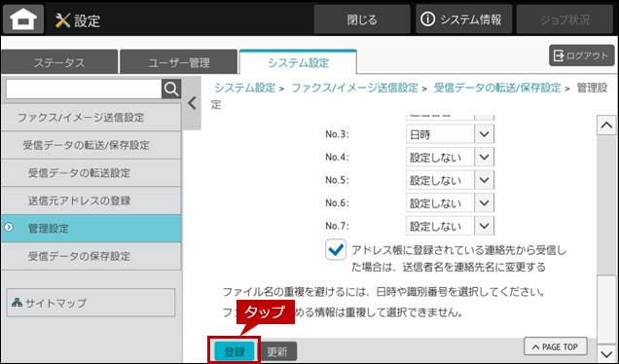The image size is (619, 364).
Task: Click the sidebar search input field
Action: pyautogui.click(x=84, y=90)
